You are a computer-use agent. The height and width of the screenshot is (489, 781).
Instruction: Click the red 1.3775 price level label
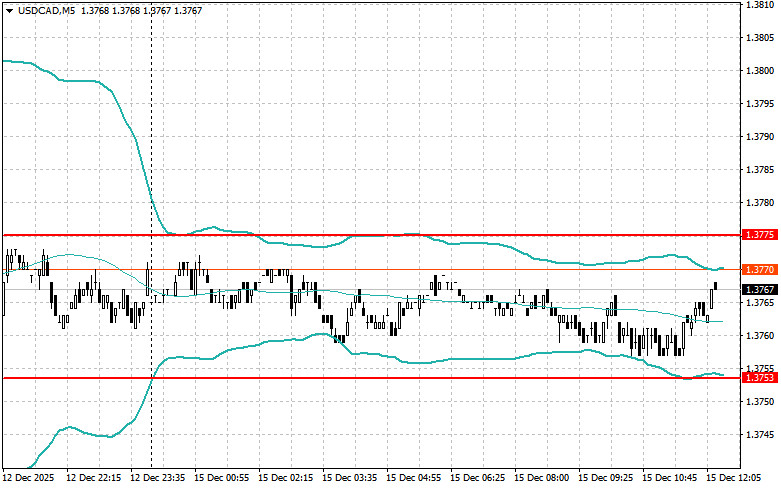(760, 235)
